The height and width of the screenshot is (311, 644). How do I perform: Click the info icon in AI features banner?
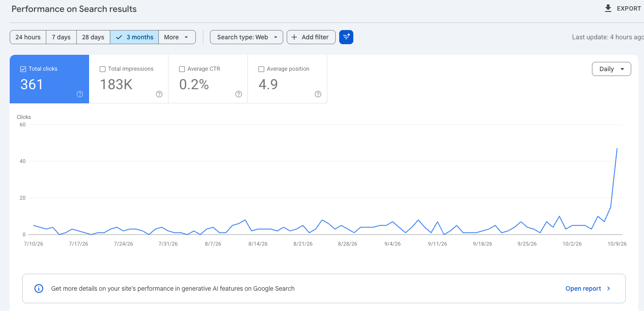point(39,288)
